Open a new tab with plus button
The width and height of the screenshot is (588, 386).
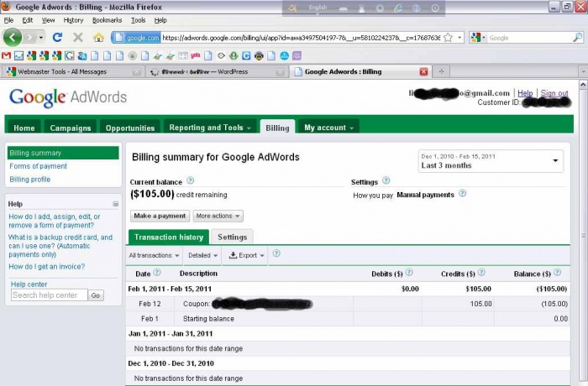(x=441, y=71)
